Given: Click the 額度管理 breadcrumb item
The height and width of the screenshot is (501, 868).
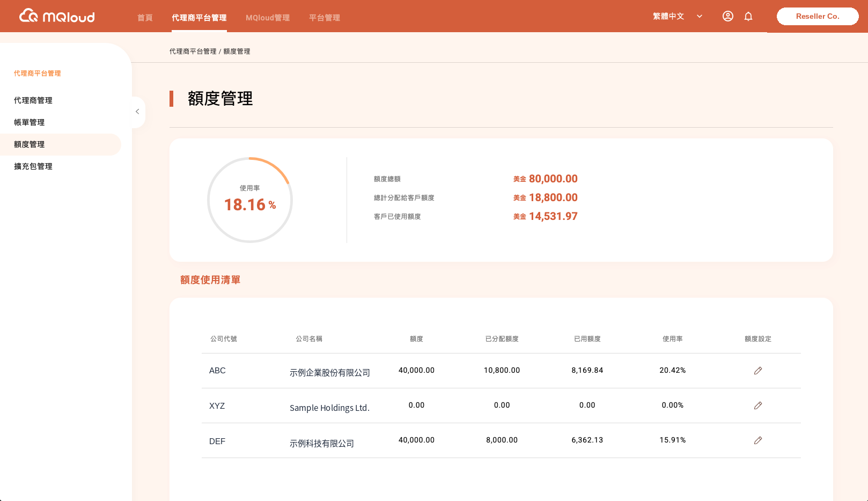Looking at the screenshot, I should click(237, 51).
